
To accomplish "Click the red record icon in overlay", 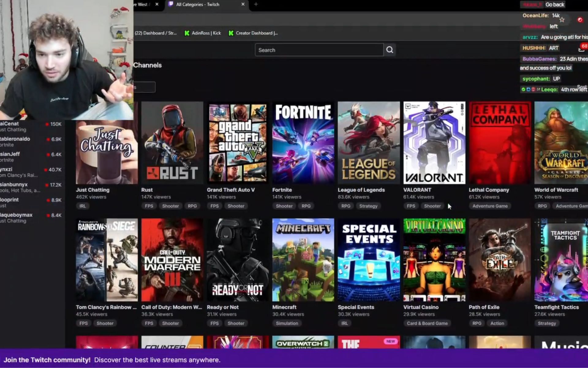I will pos(580,20).
